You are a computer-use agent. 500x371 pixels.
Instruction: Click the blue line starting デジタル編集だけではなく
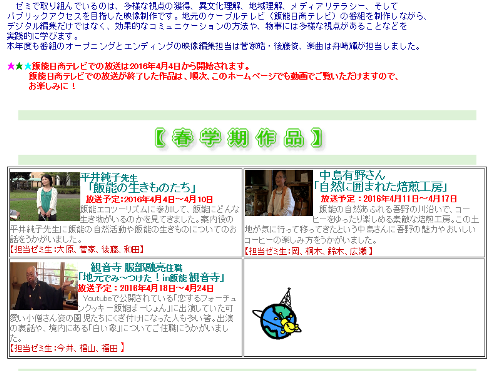point(207,26)
